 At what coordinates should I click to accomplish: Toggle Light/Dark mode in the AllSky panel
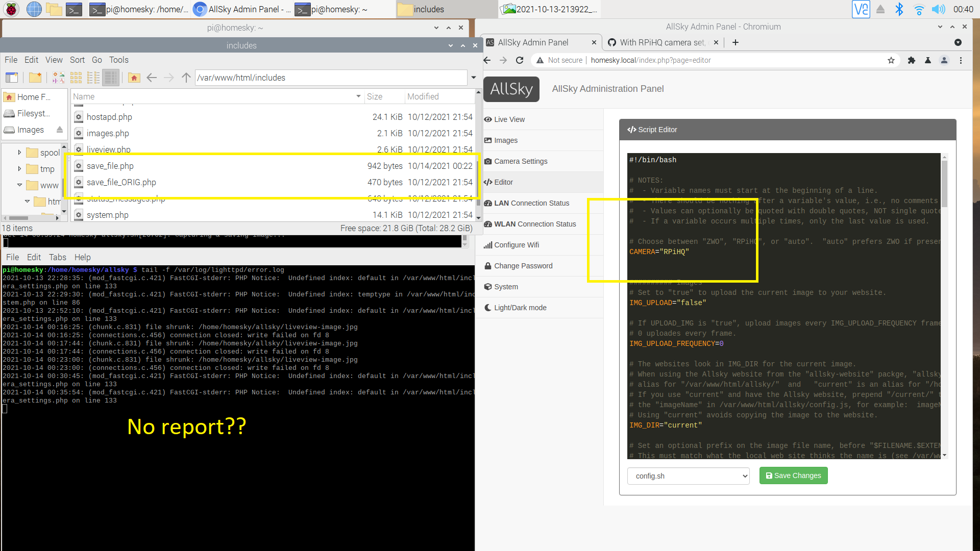click(516, 308)
